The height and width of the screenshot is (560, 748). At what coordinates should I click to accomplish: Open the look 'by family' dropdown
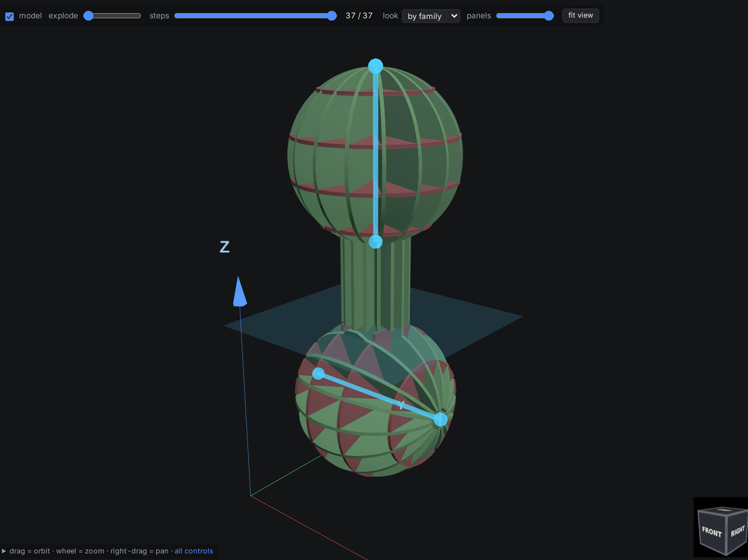[x=430, y=16]
